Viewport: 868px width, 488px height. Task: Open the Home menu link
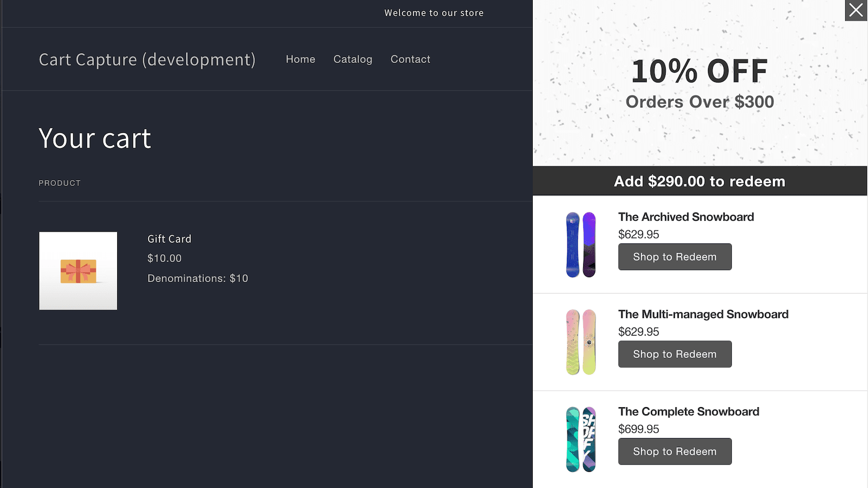tap(300, 59)
